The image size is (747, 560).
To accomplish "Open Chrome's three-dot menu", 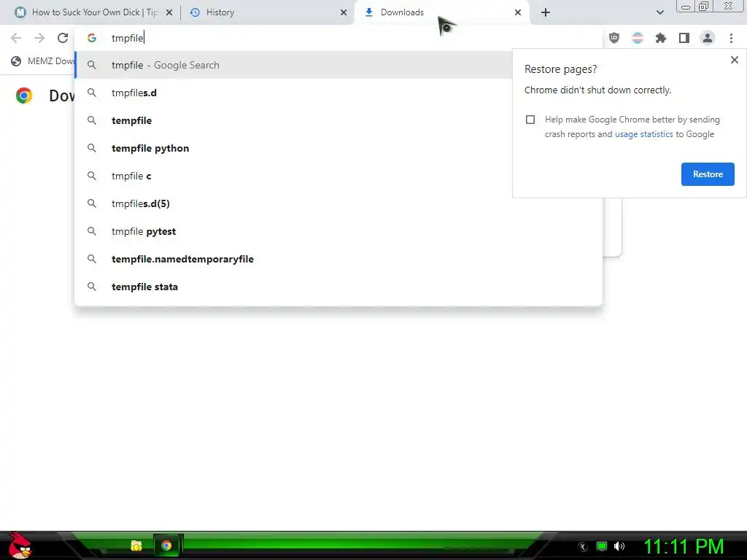I will pos(731,38).
